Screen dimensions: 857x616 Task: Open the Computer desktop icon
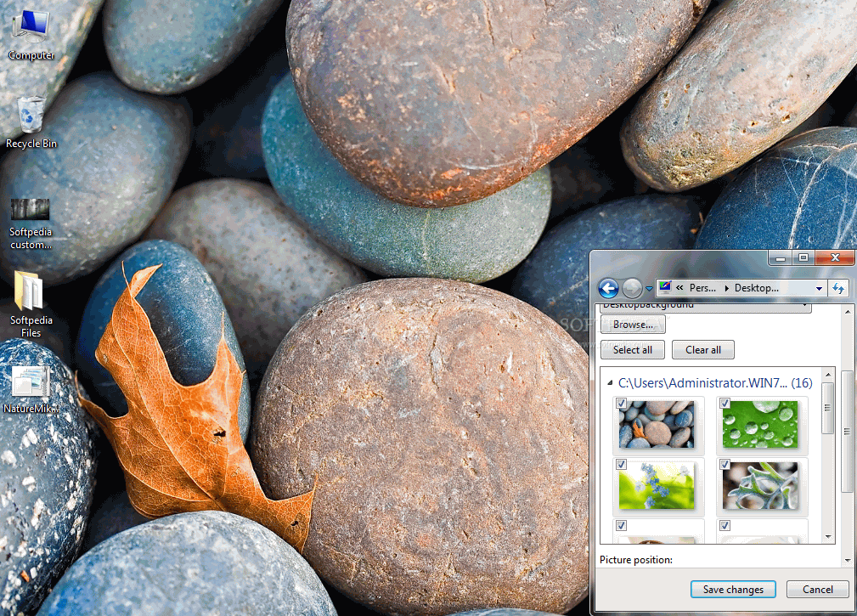coord(31,35)
